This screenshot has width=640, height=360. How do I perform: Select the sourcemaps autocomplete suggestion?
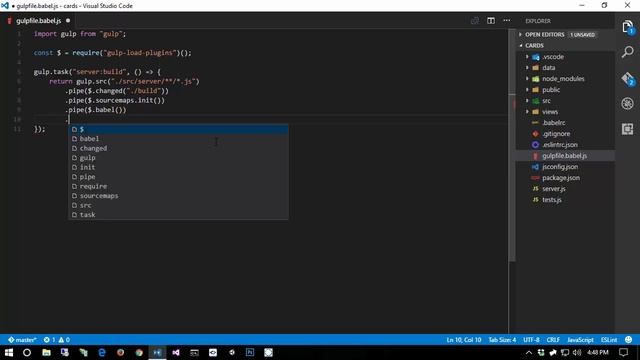coord(178,196)
